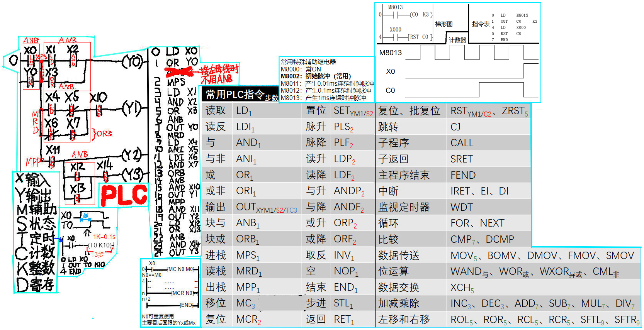Select the LDI instruction cell next to 读反

[x=267, y=127]
